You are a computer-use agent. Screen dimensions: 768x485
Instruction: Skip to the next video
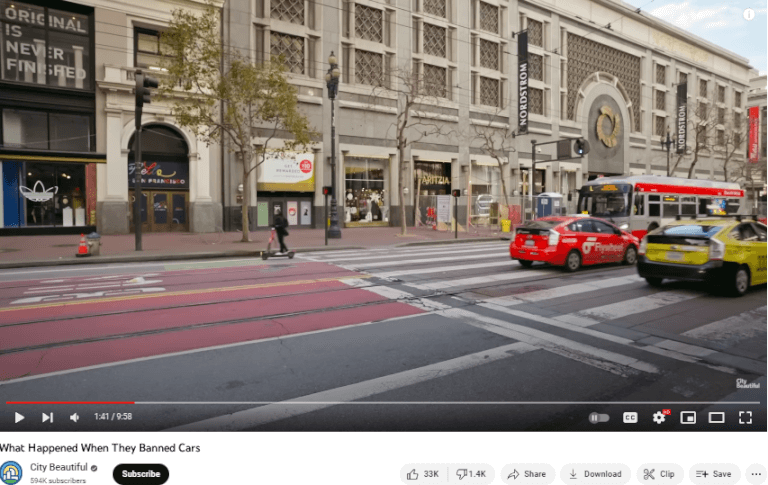[47, 417]
